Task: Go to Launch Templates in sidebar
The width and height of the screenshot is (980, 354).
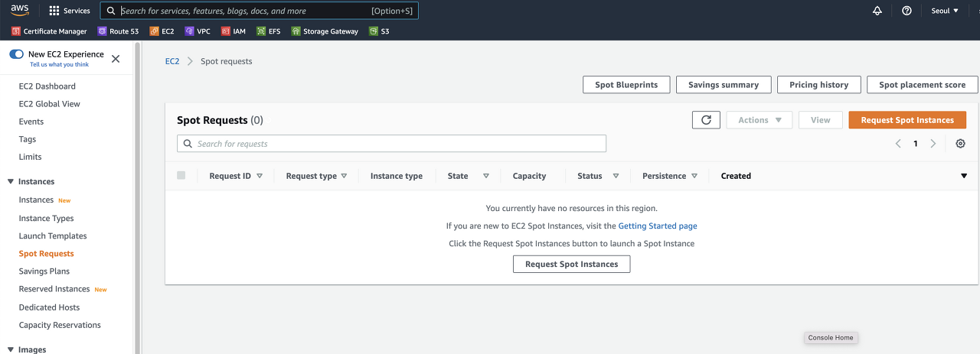Action: 53,236
